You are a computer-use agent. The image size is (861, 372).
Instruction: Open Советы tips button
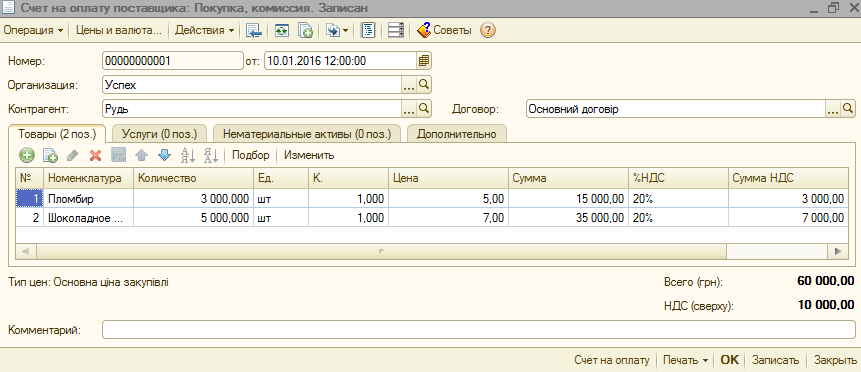pos(444,31)
